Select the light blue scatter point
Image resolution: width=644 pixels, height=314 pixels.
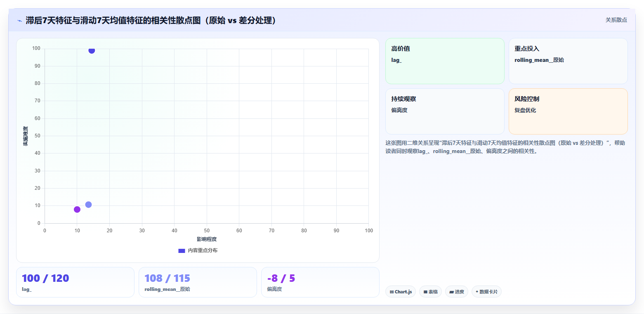click(x=88, y=205)
